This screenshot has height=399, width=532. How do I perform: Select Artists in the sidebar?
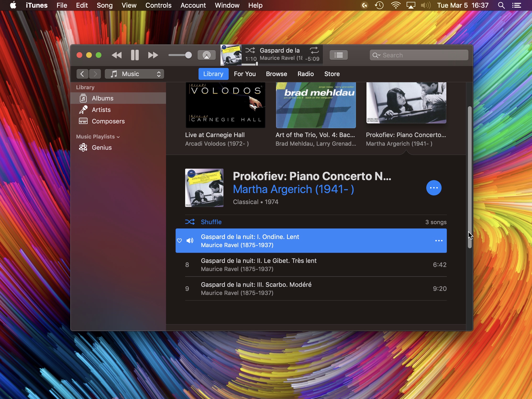tap(118, 110)
